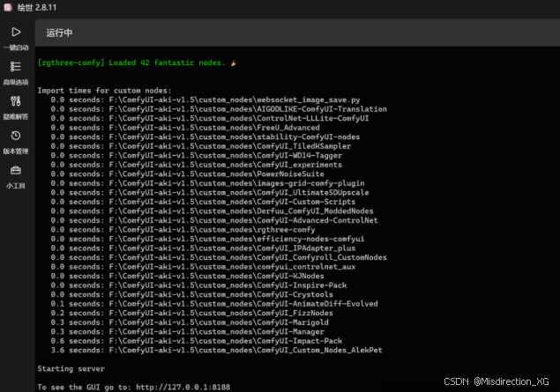The height and width of the screenshot is (392, 560).
Task: Click the comfyui_controlnet_aux log line
Action: coord(203,267)
